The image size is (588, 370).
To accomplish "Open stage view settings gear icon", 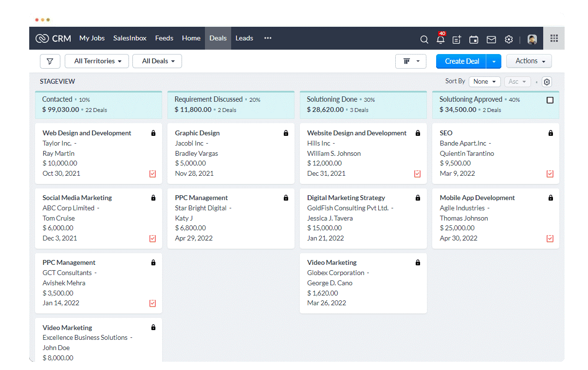I will (547, 82).
